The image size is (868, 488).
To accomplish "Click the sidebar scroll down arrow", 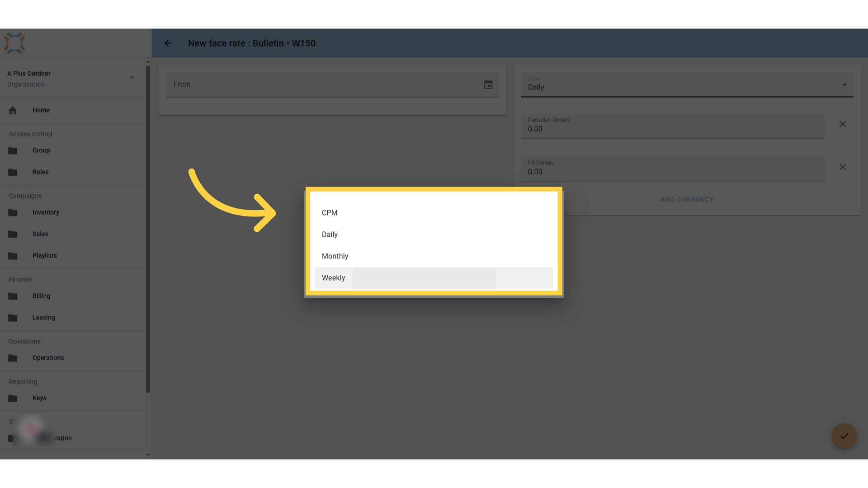I will [x=148, y=455].
